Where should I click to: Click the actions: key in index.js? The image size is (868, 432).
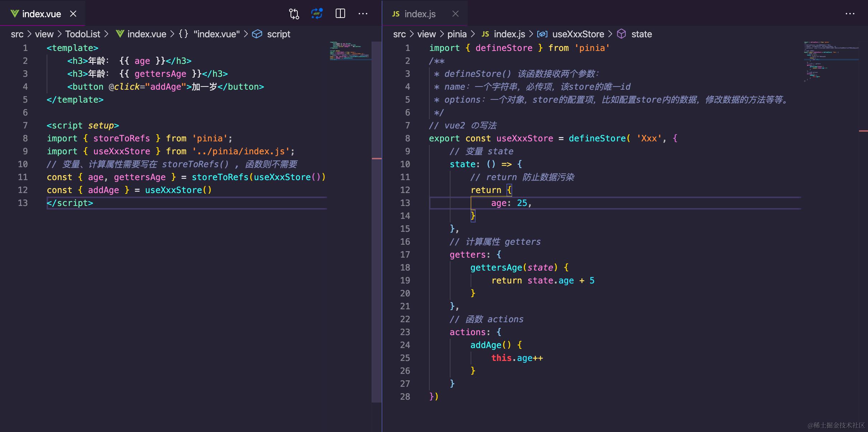470,332
